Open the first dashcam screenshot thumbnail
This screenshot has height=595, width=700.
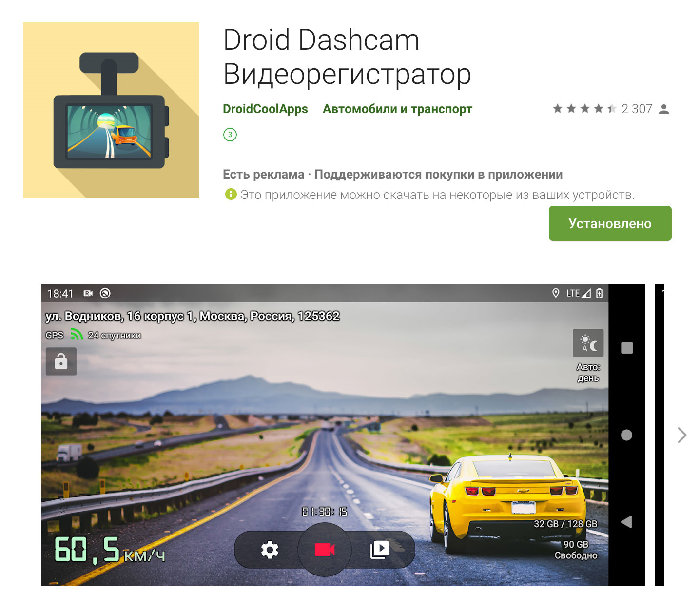click(343, 435)
